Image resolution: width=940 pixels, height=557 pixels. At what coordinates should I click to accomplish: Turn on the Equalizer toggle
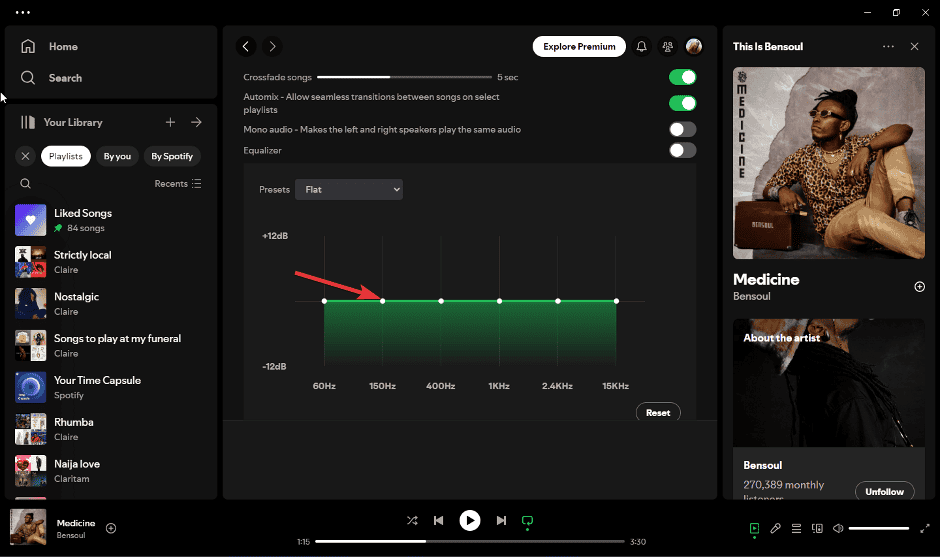682,150
